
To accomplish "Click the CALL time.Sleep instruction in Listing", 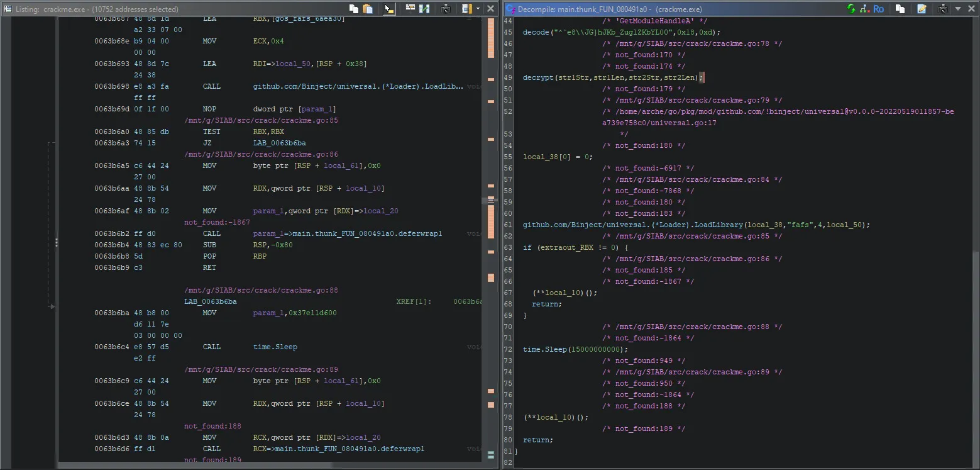I will (x=250, y=347).
